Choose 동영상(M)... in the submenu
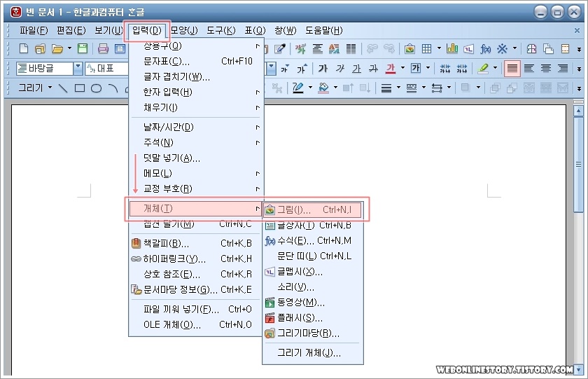 point(313,303)
